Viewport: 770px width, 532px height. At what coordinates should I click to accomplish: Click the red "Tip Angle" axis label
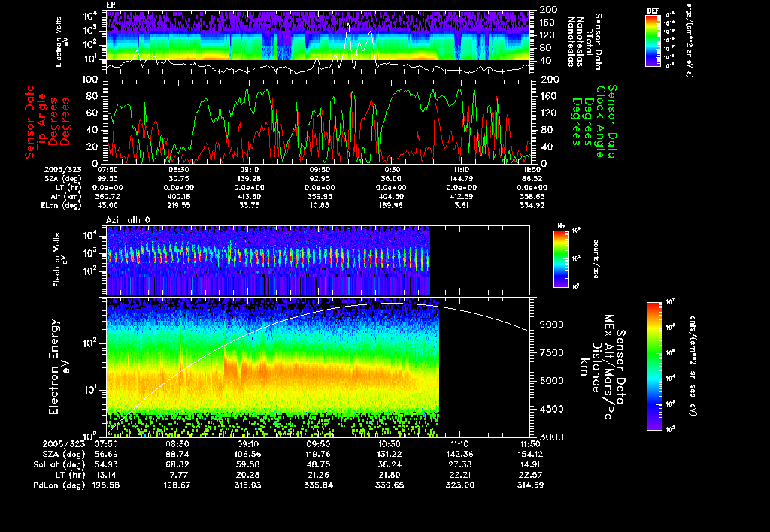coord(42,121)
